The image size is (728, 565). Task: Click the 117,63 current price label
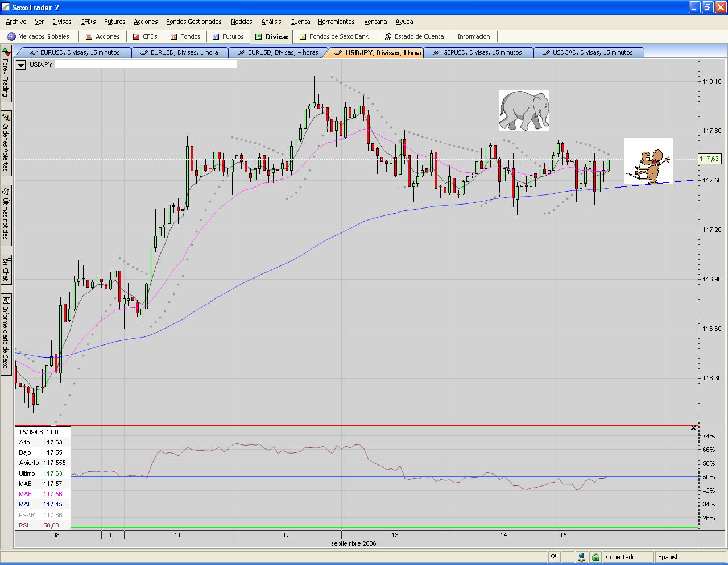pos(709,159)
